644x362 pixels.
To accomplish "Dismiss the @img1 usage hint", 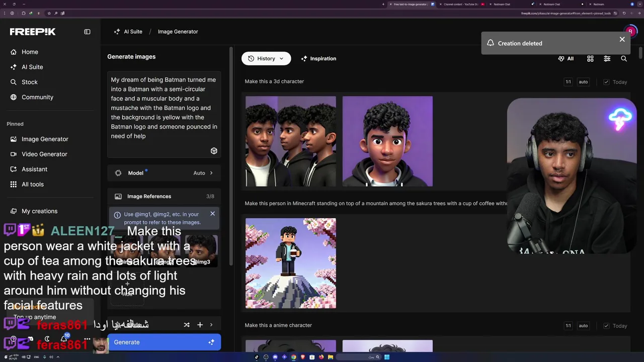I will [x=212, y=214].
